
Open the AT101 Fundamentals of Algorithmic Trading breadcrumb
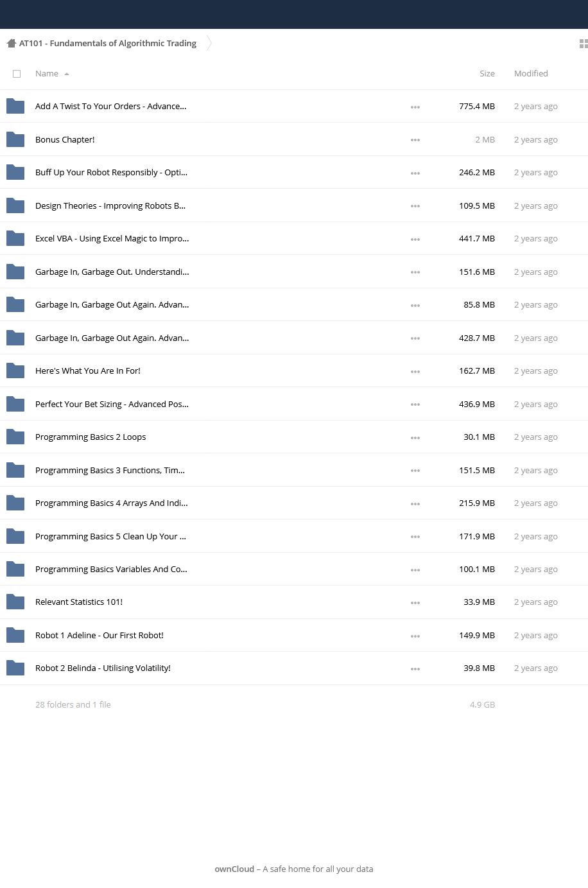(108, 44)
